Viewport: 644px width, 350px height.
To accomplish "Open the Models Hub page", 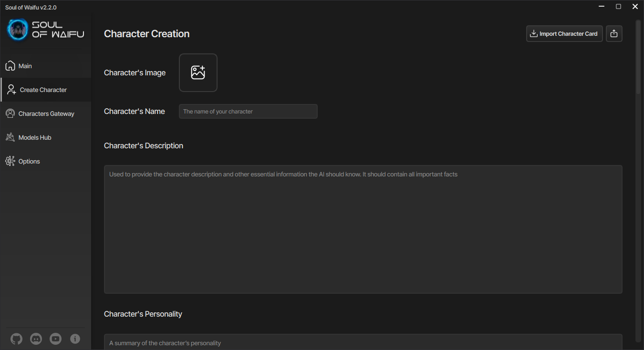I will (x=46, y=137).
